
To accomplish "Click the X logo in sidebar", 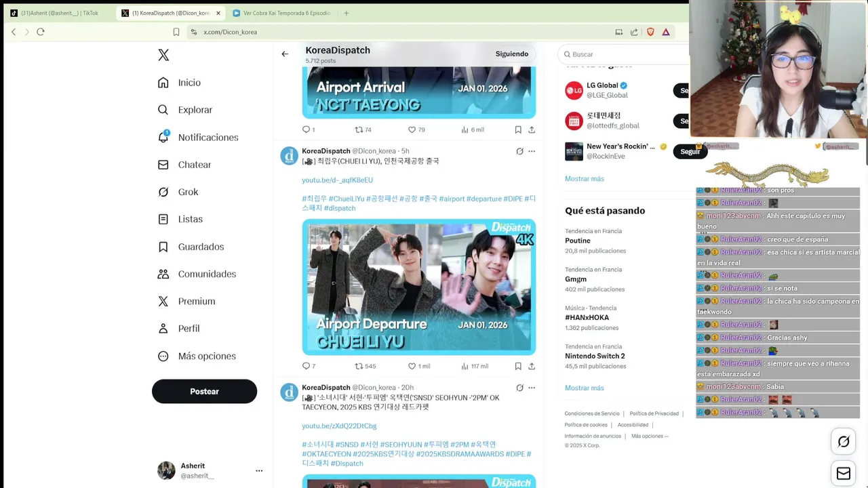I will tap(163, 55).
